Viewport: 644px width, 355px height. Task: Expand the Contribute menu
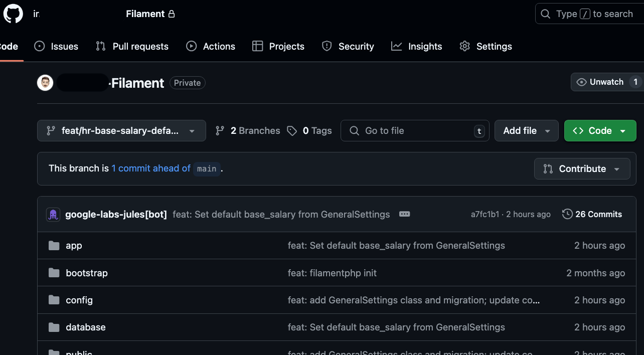click(582, 169)
